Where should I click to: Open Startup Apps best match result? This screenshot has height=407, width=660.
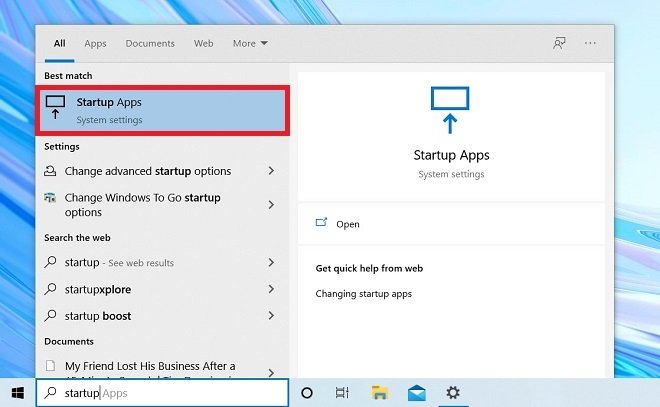coord(162,110)
